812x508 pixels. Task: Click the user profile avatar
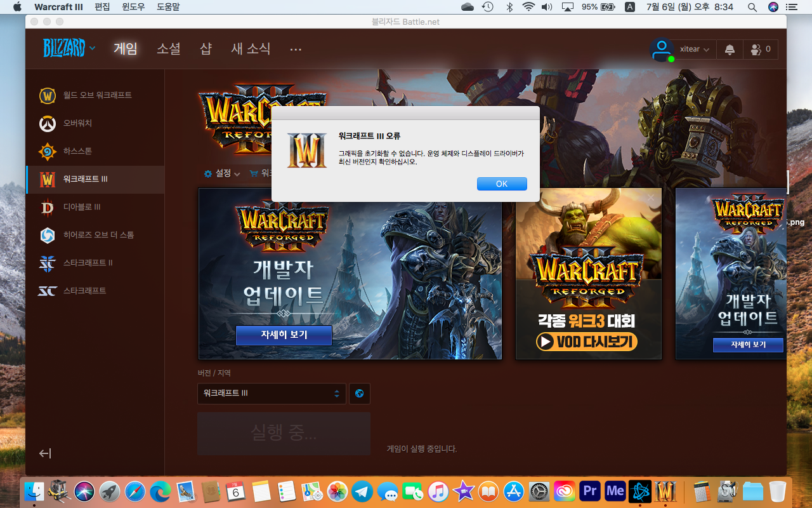(662, 49)
